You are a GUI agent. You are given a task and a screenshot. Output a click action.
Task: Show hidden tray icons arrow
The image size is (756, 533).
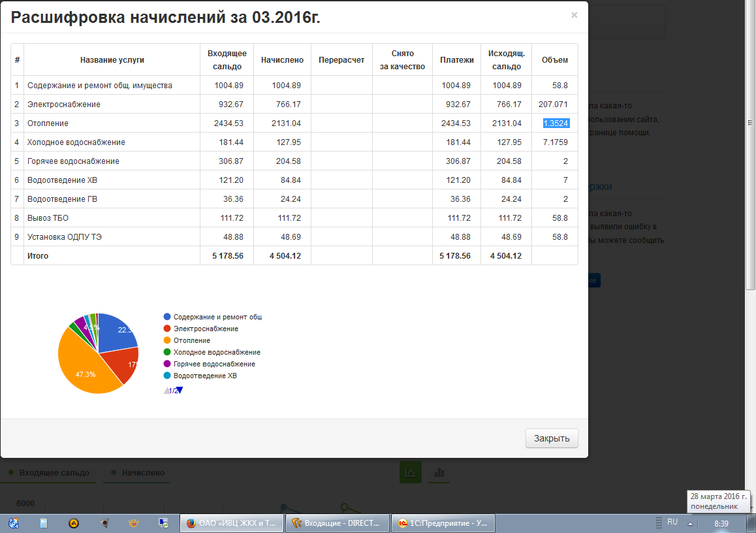click(691, 523)
